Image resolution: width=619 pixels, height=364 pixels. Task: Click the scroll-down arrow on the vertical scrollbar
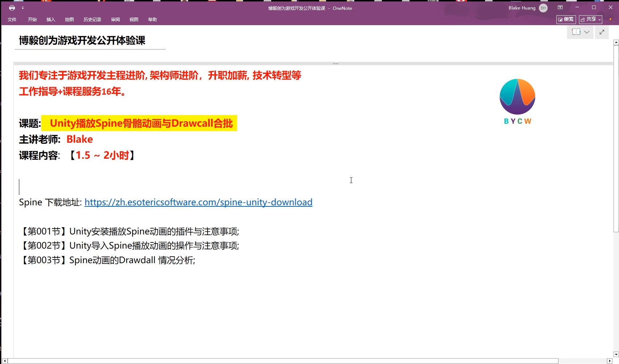pos(615,353)
